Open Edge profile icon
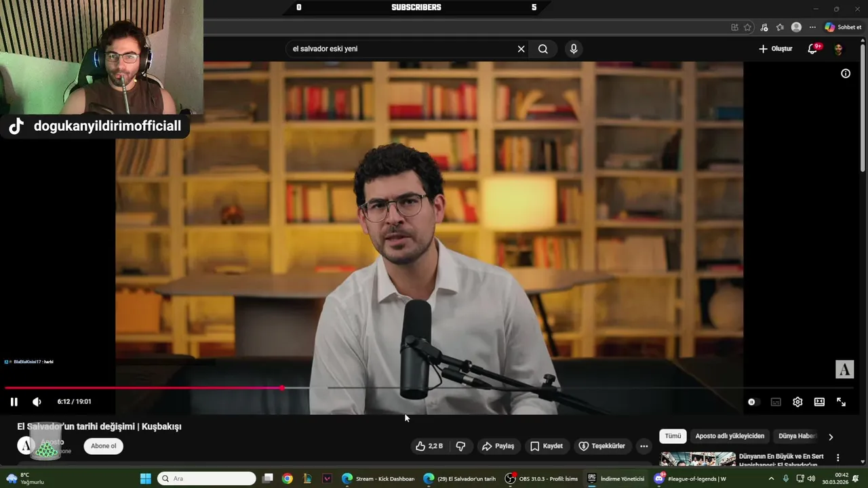The height and width of the screenshot is (488, 868). pos(796,27)
